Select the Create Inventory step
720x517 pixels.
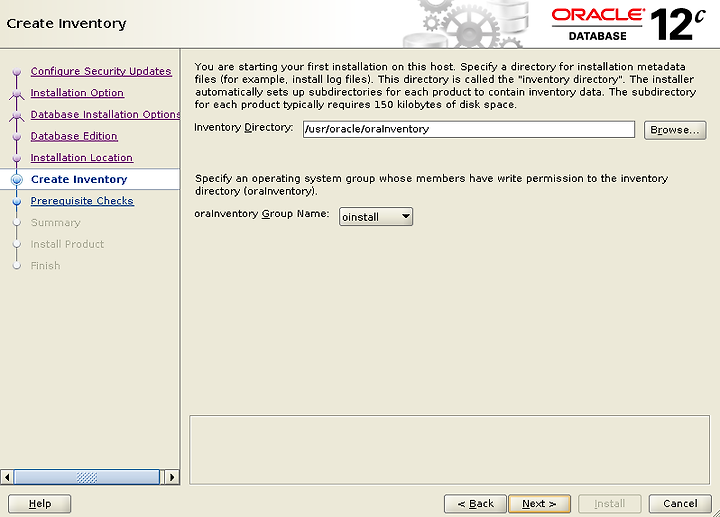click(x=79, y=179)
